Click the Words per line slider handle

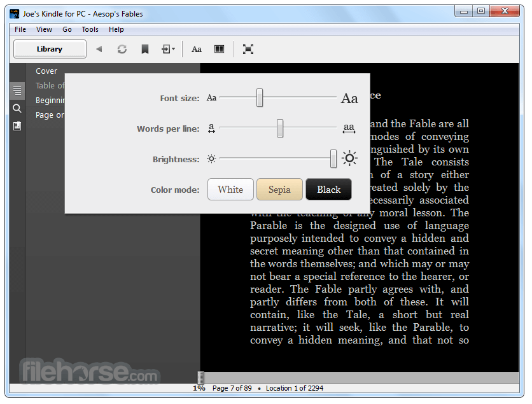click(x=280, y=129)
